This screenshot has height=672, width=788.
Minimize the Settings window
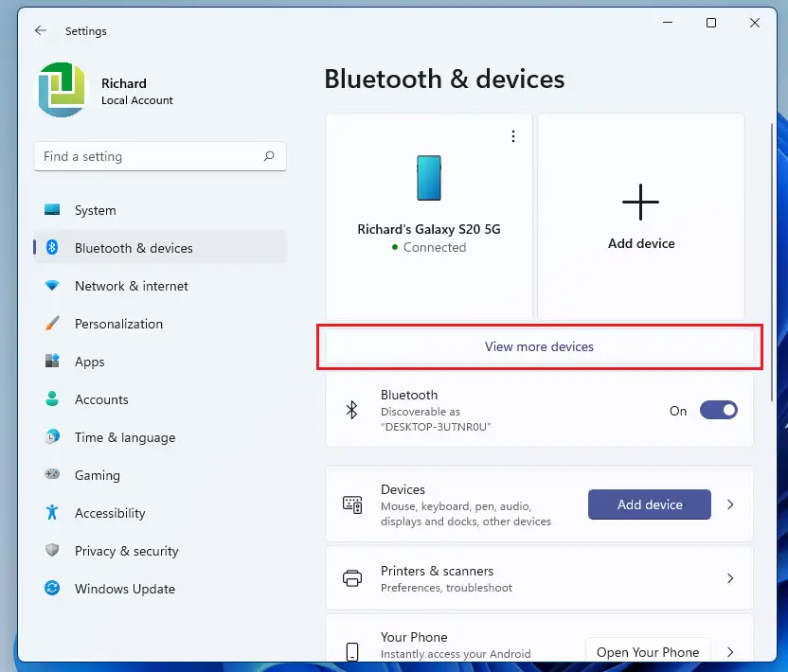668,23
